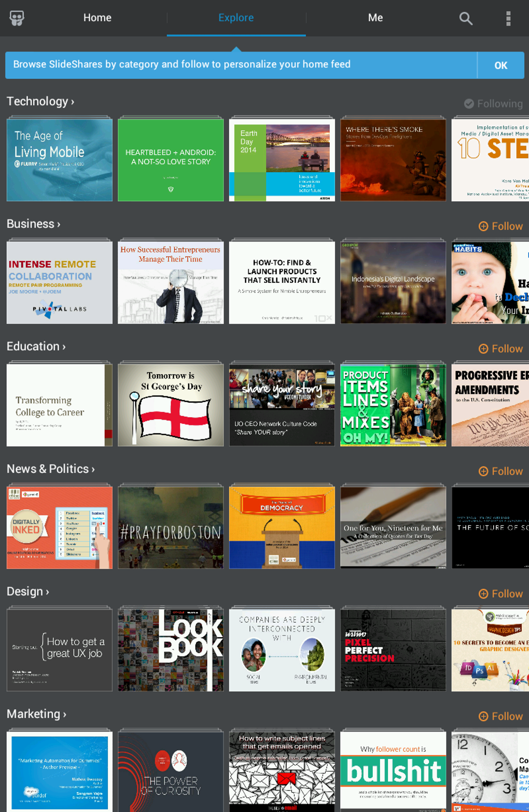Open the Look Book slideshow
Image resolution: width=529 pixels, height=812 pixels.
(x=171, y=650)
